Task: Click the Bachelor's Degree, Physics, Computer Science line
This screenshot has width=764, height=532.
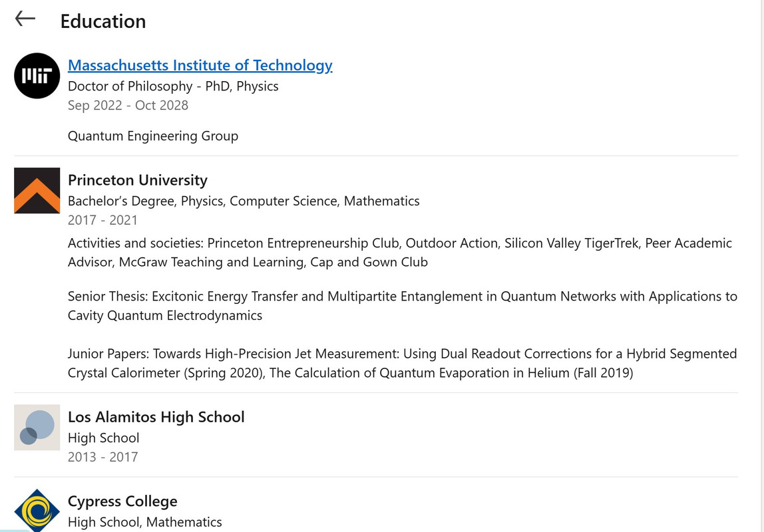Action: (x=244, y=201)
